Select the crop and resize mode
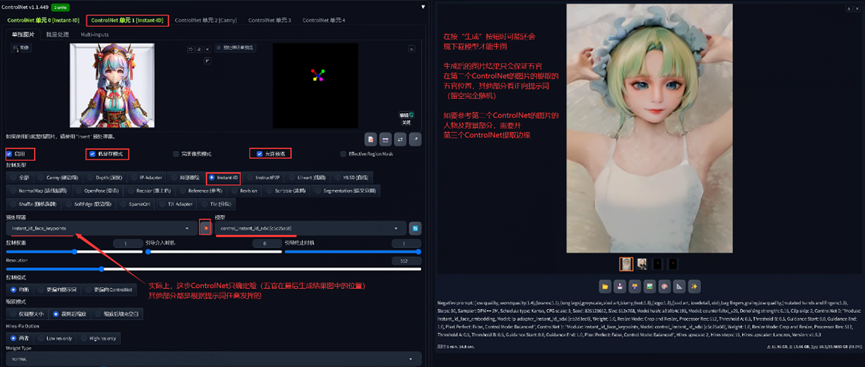 pos(71,313)
